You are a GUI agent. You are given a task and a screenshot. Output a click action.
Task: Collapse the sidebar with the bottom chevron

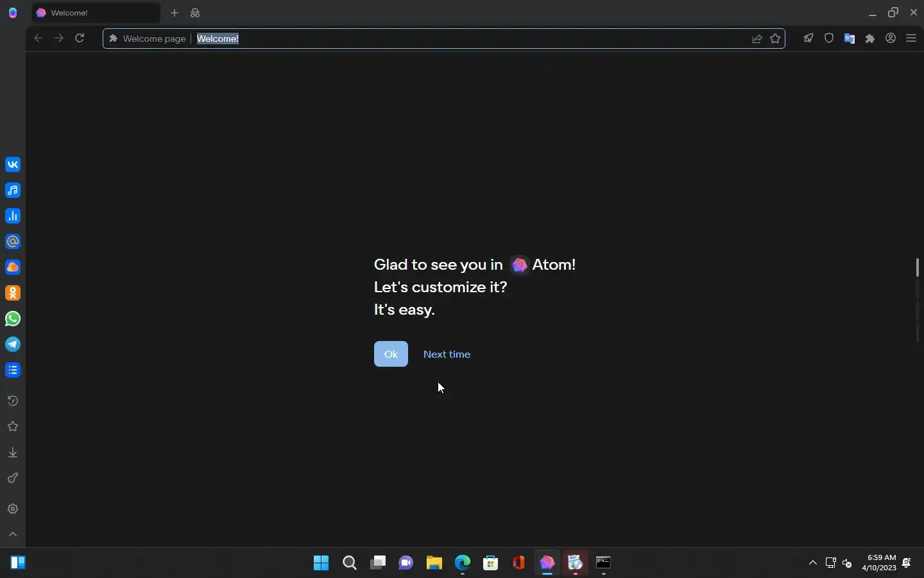pyautogui.click(x=13, y=534)
